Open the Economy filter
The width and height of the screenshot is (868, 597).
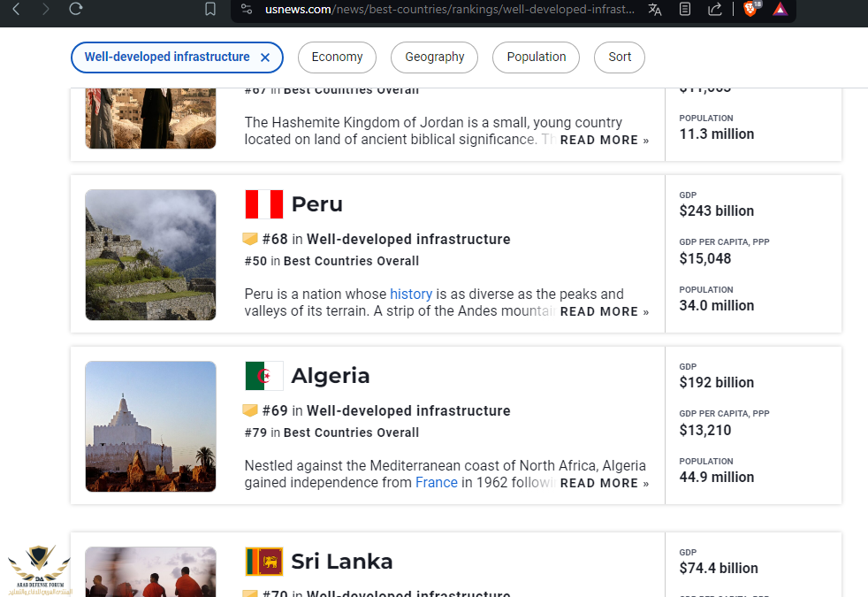[x=337, y=57]
